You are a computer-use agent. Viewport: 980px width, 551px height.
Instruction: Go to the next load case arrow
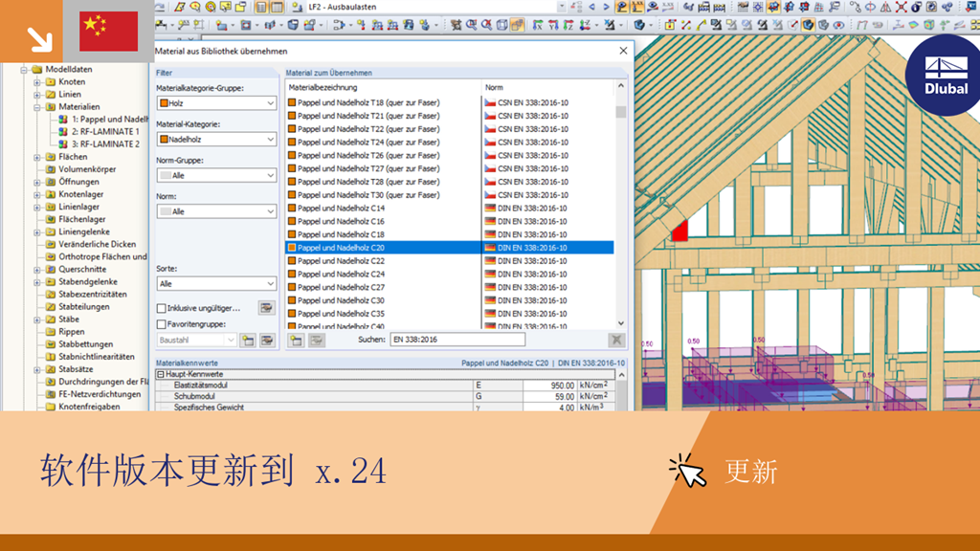[x=606, y=7]
